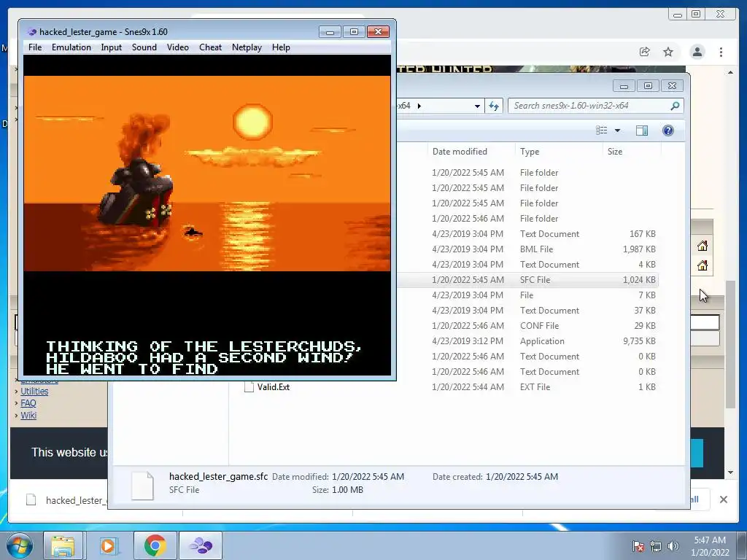Open the Emulation menu in Snes9x
The image size is (747, 560).
coord(71,47)
